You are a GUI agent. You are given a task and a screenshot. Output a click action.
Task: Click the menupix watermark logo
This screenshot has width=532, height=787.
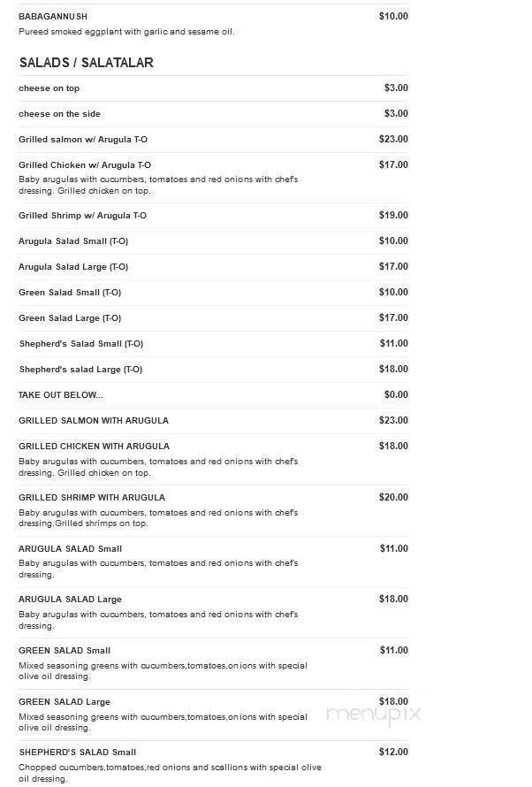[374, 714]
